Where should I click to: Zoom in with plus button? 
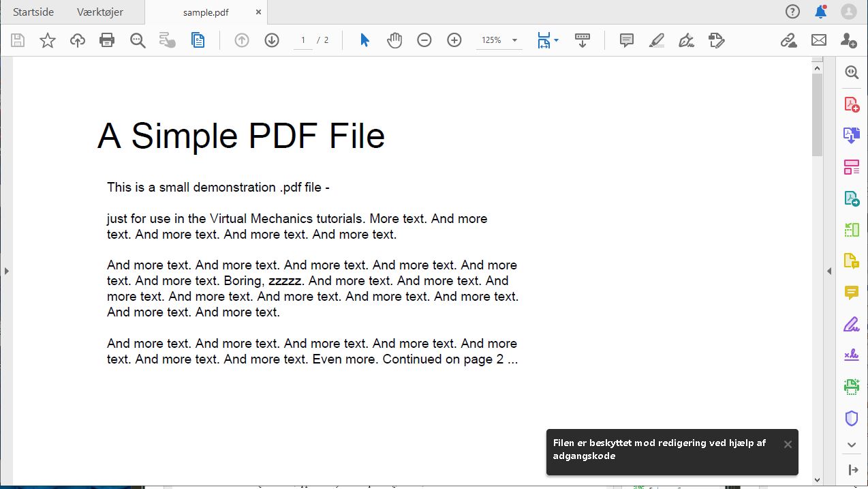(x=454, y=40)
